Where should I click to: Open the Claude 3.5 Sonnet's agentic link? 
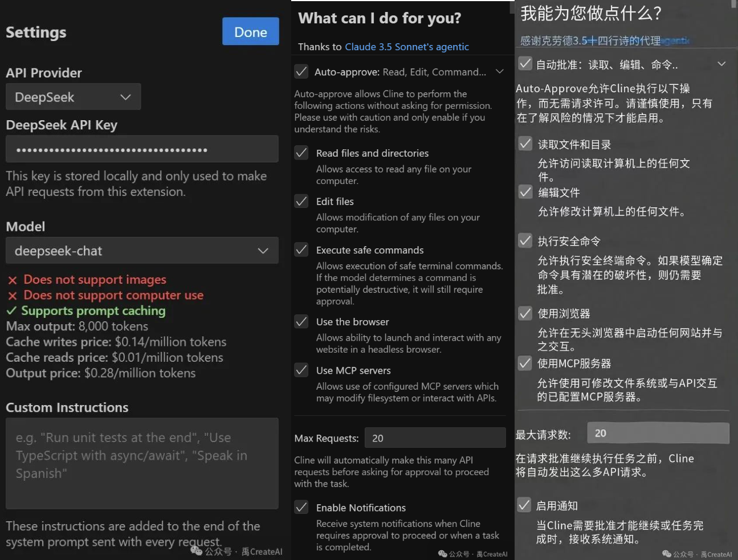coord(407,47)
